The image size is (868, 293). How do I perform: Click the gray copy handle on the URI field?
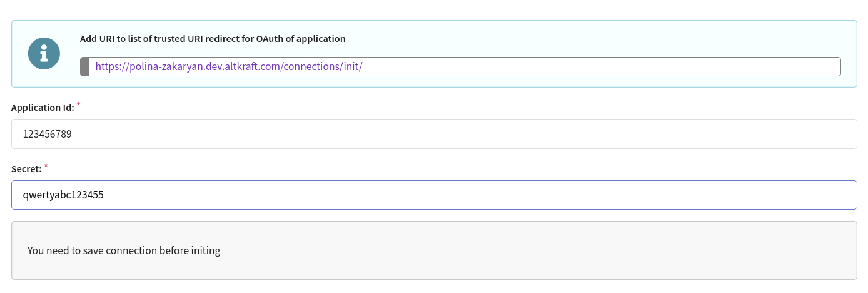tap(84, 67)
